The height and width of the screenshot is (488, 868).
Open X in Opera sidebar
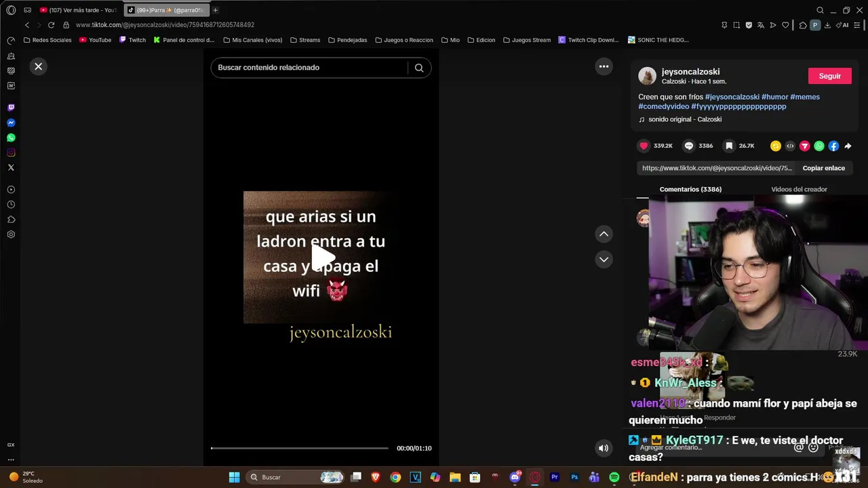11,167
